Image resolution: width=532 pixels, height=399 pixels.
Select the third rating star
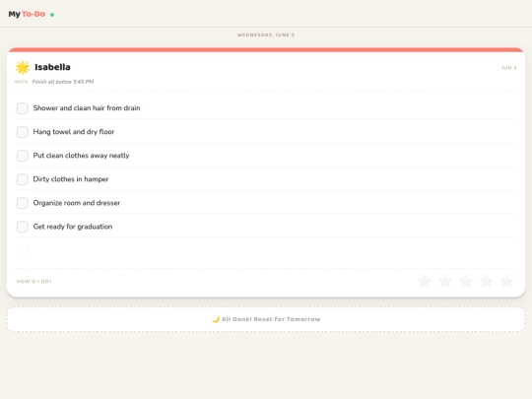466,281
